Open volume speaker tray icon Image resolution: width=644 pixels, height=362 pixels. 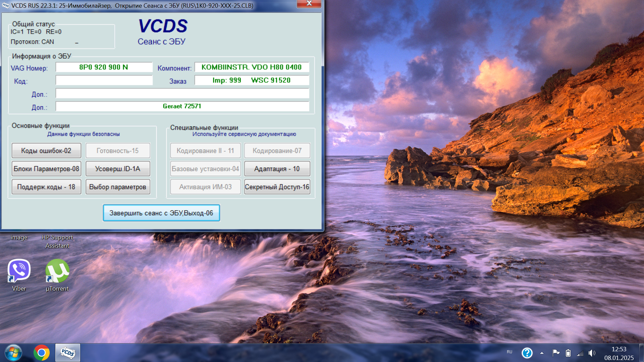pyautogui.click(x=592, y=353)
